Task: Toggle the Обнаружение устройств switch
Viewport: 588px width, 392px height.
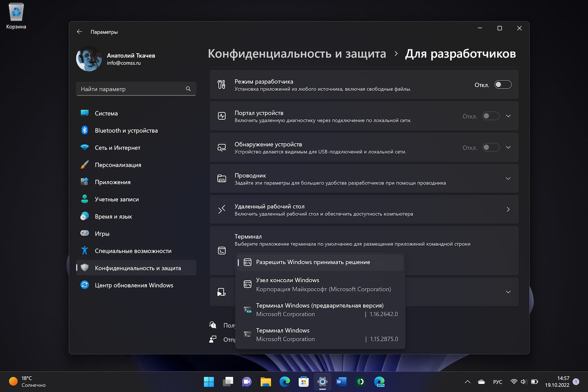Action: coord(490,147)
